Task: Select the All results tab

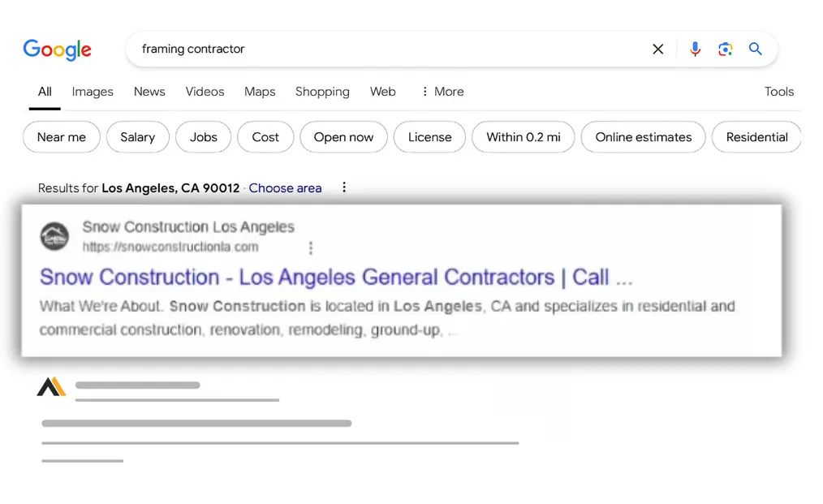Action: 45,92
